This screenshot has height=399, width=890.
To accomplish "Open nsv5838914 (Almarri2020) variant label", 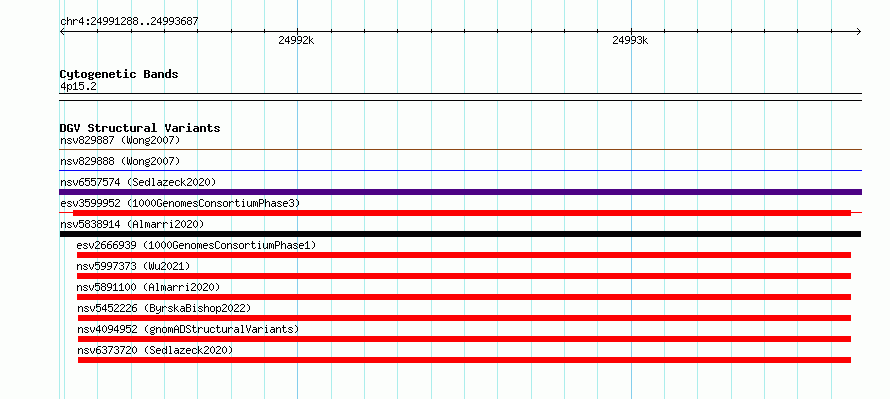I will pyautogui.click(x=132, y=224).
